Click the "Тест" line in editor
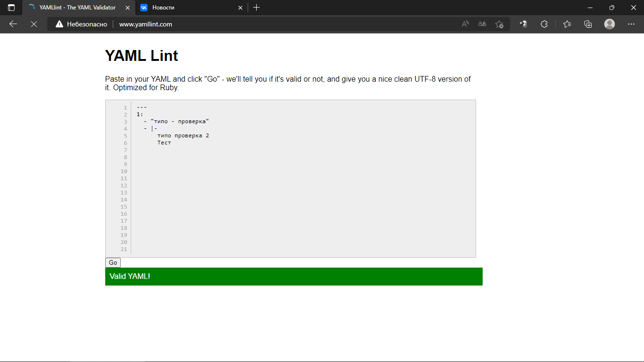The height and width of the screenshot is (362, 644). click(x=164, y=143)
